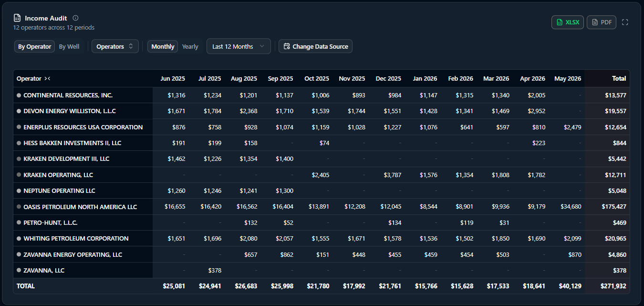Select CONTINENTAL RESOURCES, INC. row name

point(68,95)
